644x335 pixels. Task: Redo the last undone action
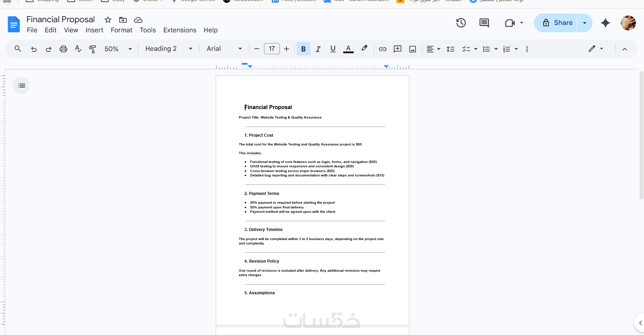(x=49, y=49)
